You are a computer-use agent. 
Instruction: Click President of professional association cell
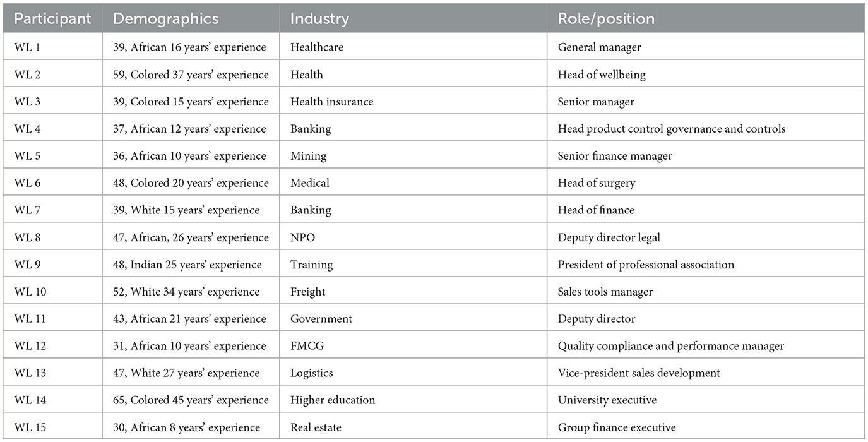(x=646, y=265)
